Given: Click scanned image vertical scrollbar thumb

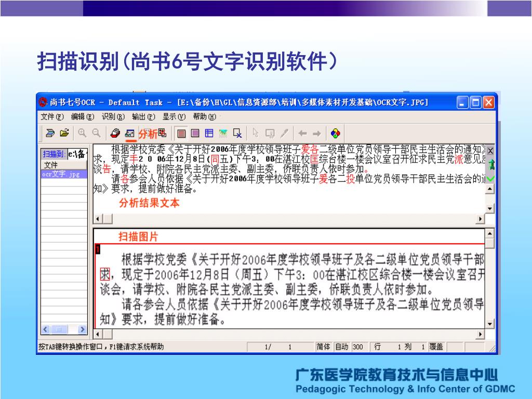Looking at the screenshot, I should coord(489,244).
